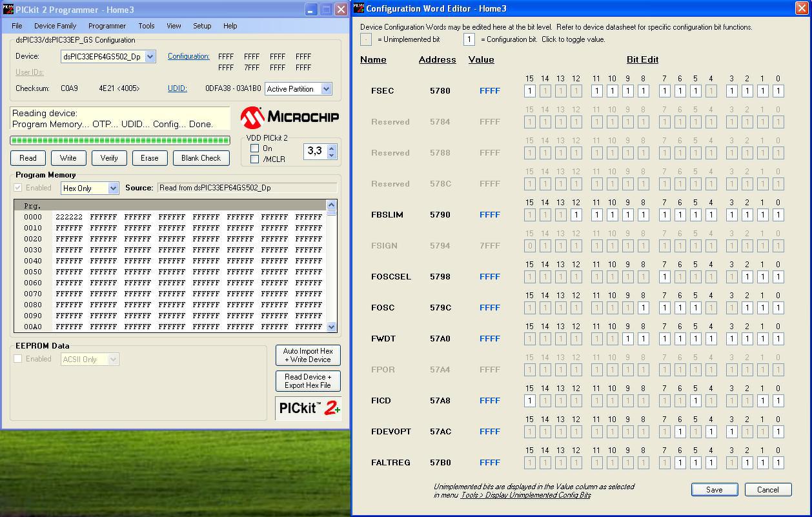Click checksum value C0A9
The height and width of the screenshot is (517, 812).
coord(69,88)
